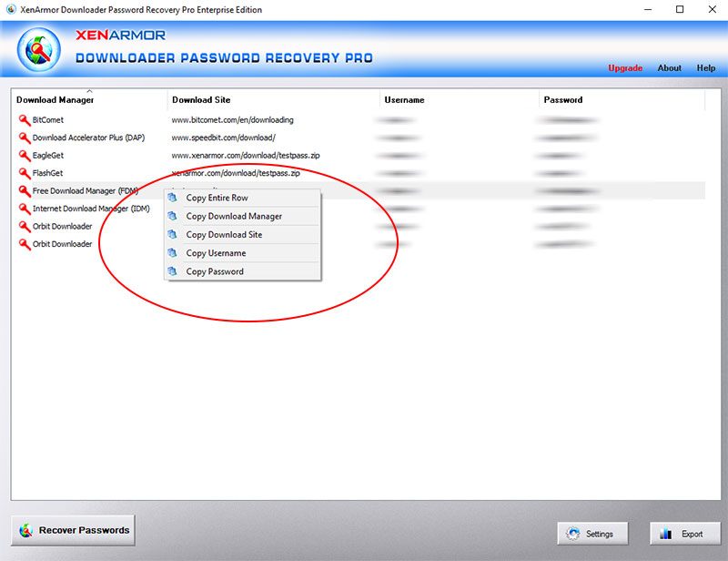728x561 pixels.
Task: Open the Upgrade link
Action: 625,68
